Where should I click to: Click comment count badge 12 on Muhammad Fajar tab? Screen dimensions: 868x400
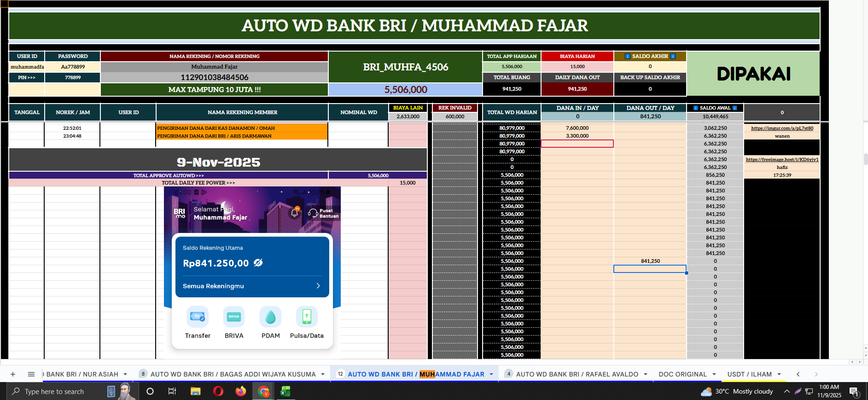pos(340,374)
